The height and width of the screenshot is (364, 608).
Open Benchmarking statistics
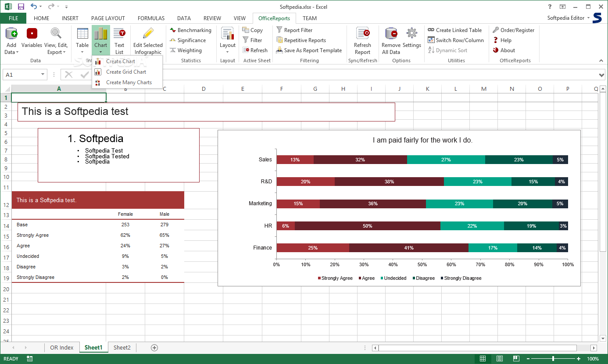click(x=190, y=30)
